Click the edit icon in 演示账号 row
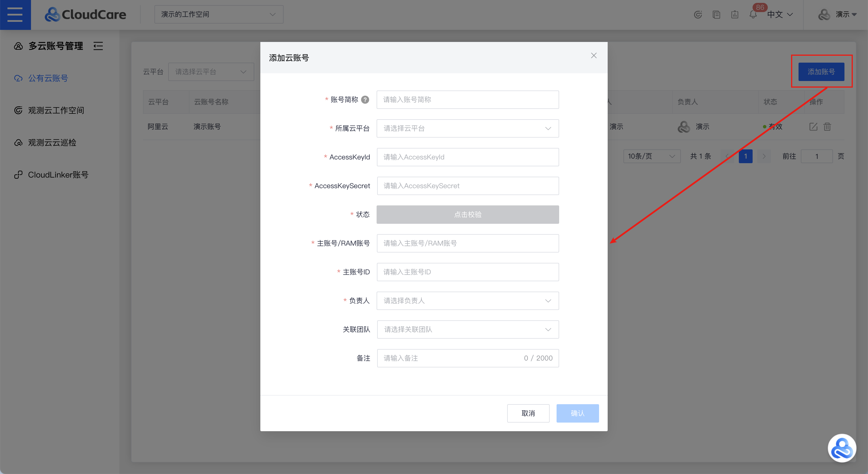The height and width of the screenshot is (474, 868). 813,127
